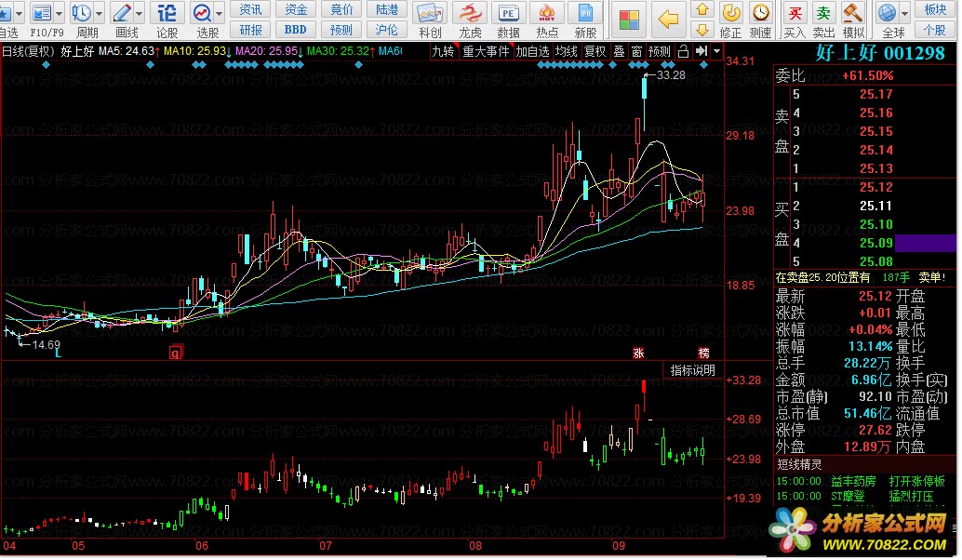Toggle the 预测 button on chart toolbar
Image resolution: width=962 pixels, height=560 pixels.
(660, 51)
